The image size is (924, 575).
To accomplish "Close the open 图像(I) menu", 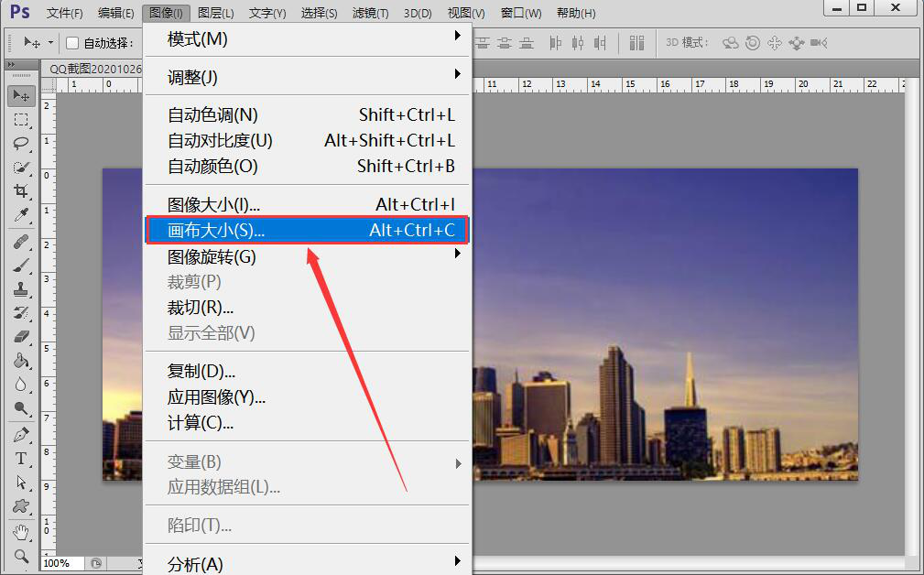I will (x=166, y=13).
